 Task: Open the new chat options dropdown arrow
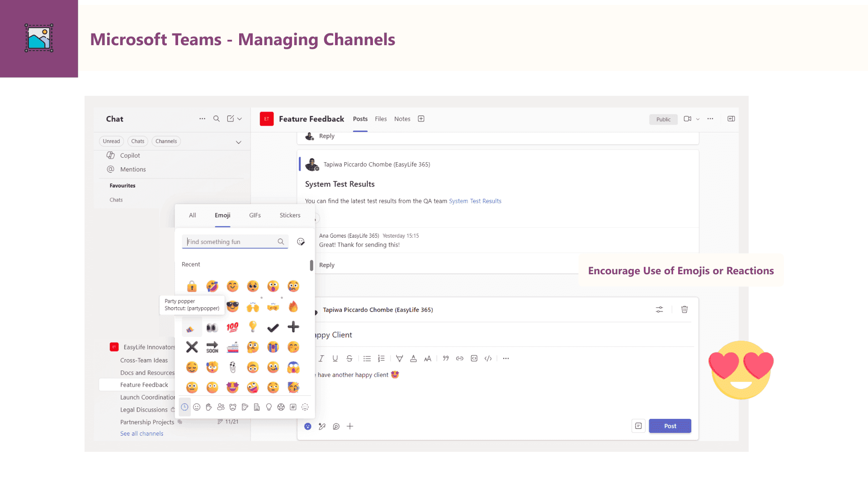click(240, 119)
